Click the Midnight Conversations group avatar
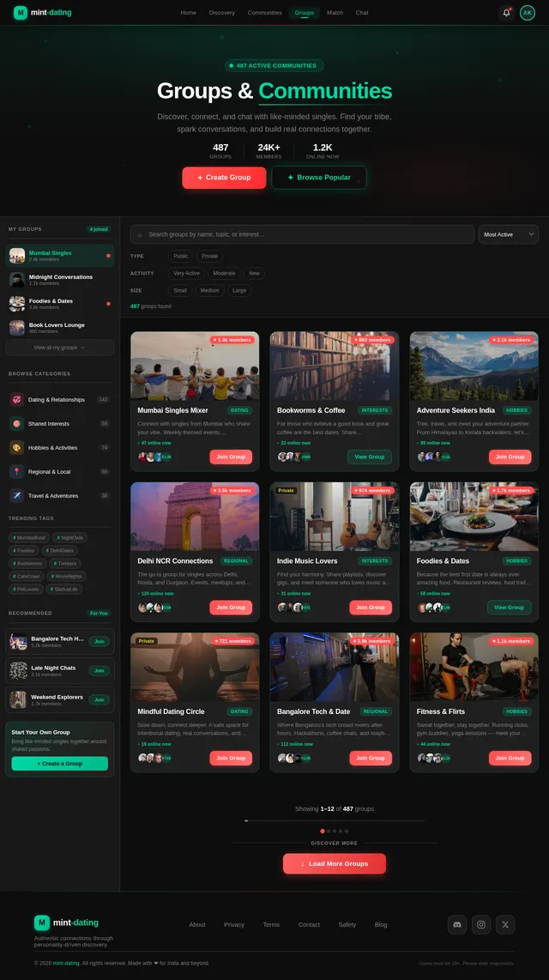The width and height of the screenshot is (549, 980). pyautogui.click(x=17, y=280)
